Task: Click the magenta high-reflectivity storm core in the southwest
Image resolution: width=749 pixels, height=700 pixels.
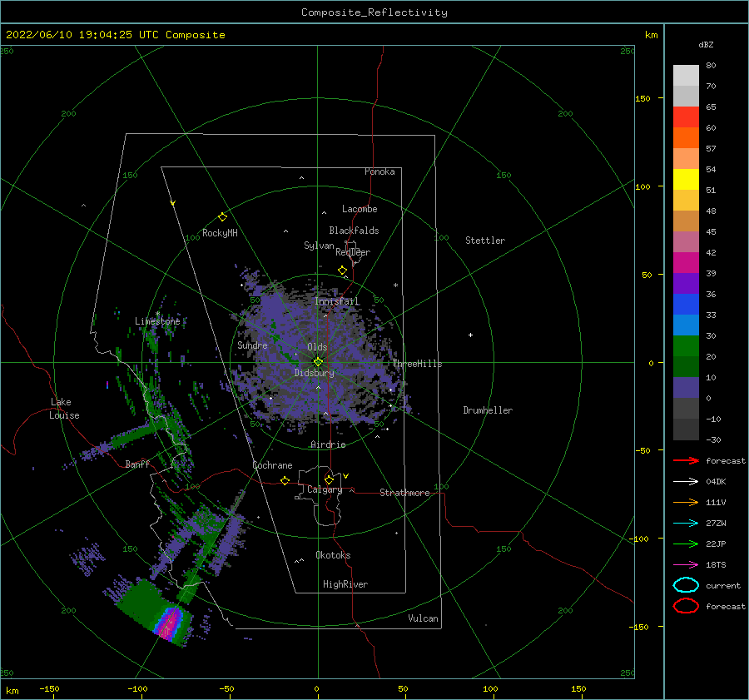Action: tap(169, 623)
